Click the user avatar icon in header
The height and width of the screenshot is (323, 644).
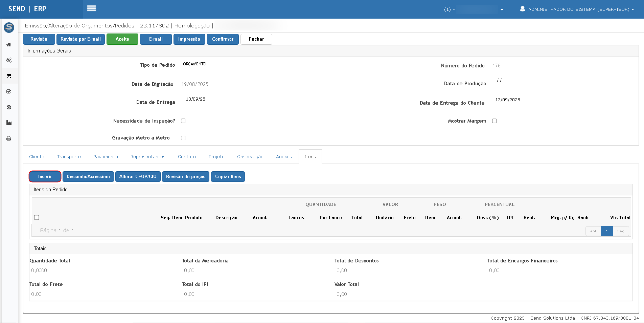(x=523, y=9)
